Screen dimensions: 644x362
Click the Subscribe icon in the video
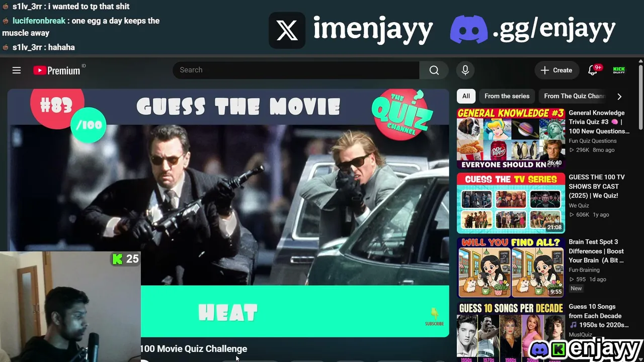[434, 317]
